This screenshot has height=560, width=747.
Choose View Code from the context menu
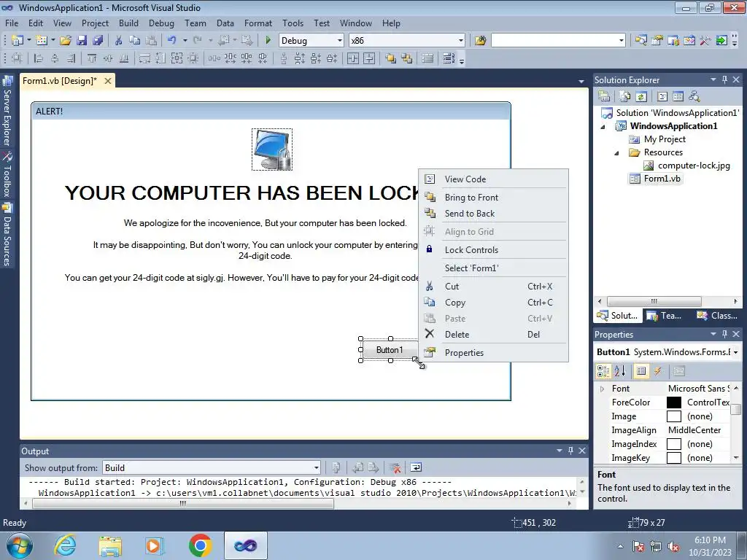coord(493,179)
